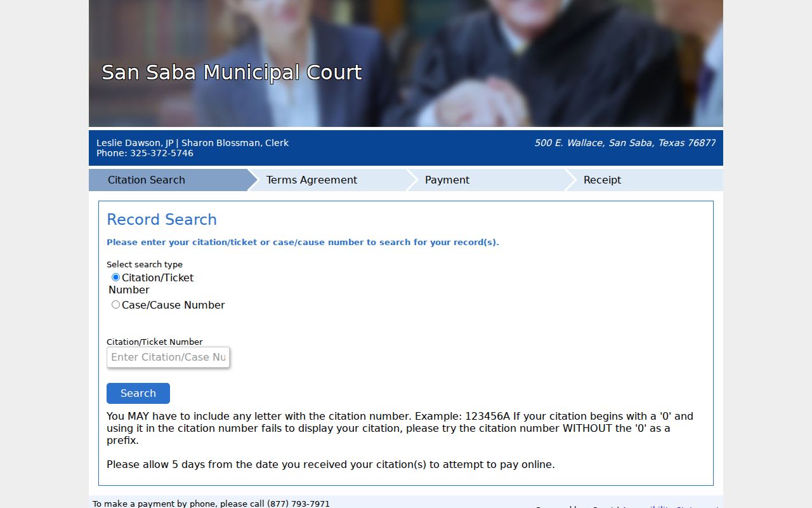
Task: Click the Citation/Ticket Number field label
Action: (x=155, y=342)
